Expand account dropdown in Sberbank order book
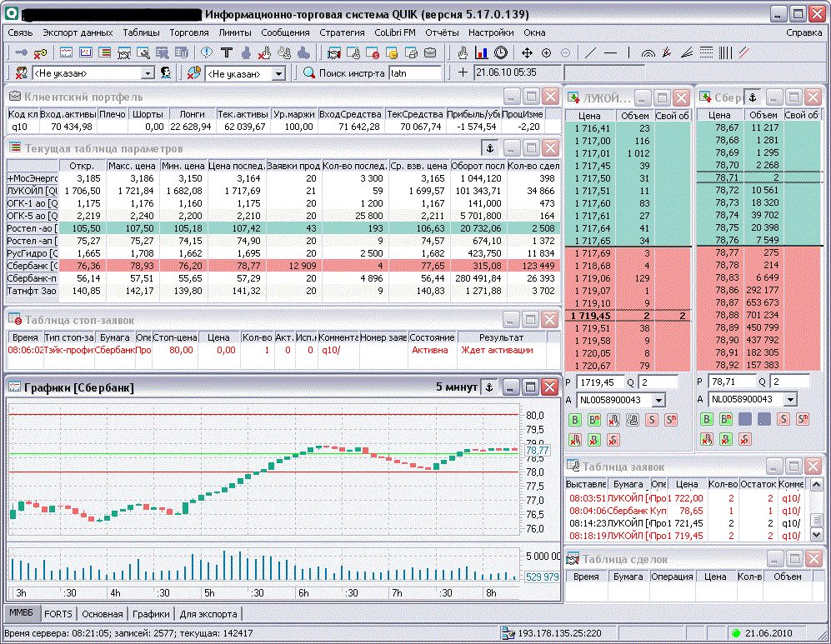Screen dimensions: 831x644 (x=789, y=400)
